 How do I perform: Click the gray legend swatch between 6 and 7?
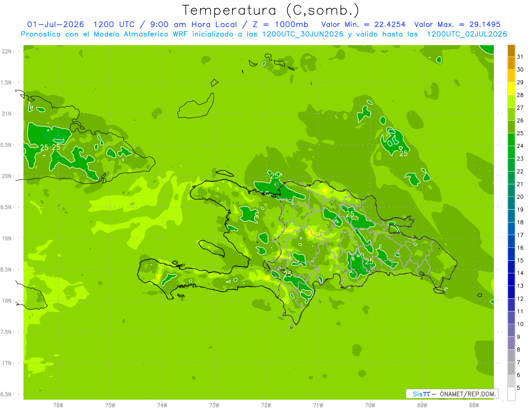(511, 369)
